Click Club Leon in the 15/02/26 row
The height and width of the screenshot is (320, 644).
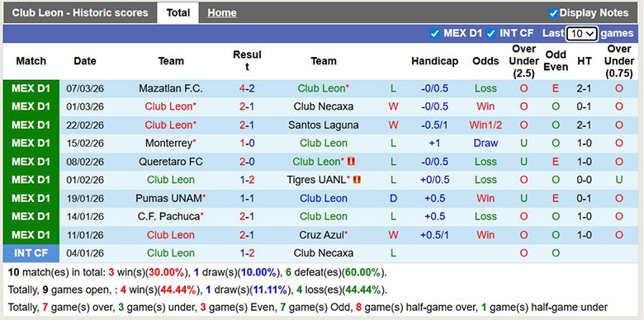(x=323, y=144)
